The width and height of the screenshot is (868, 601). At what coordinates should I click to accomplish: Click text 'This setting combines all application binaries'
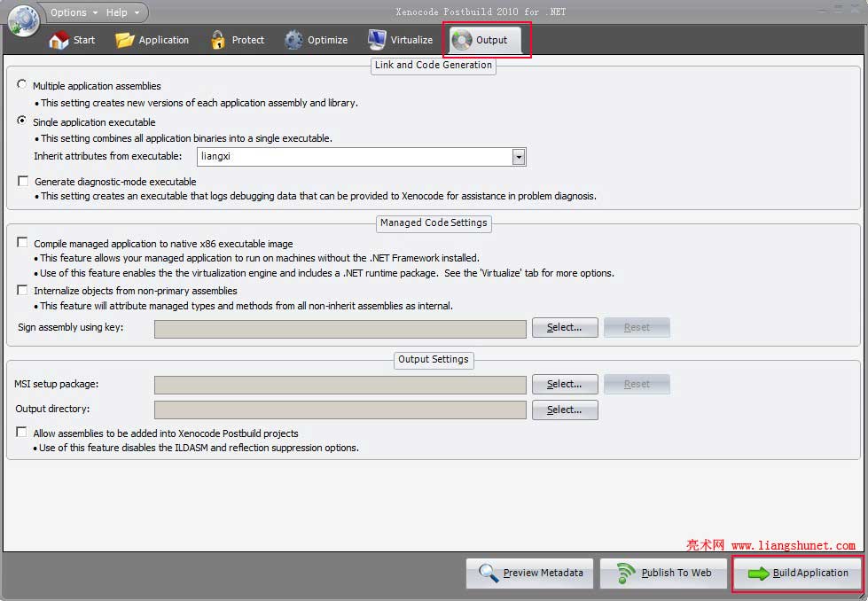186,138
